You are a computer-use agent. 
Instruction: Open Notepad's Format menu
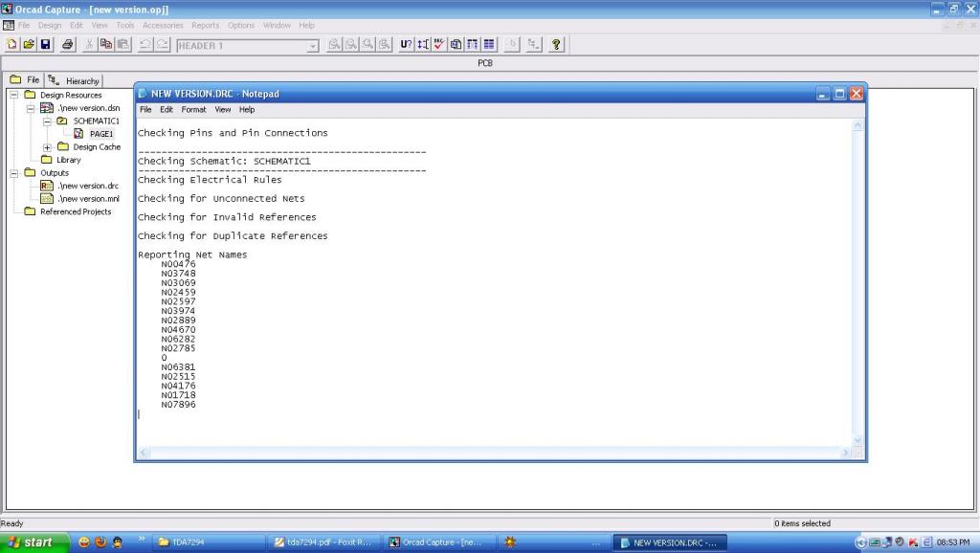tap(193, 109)
